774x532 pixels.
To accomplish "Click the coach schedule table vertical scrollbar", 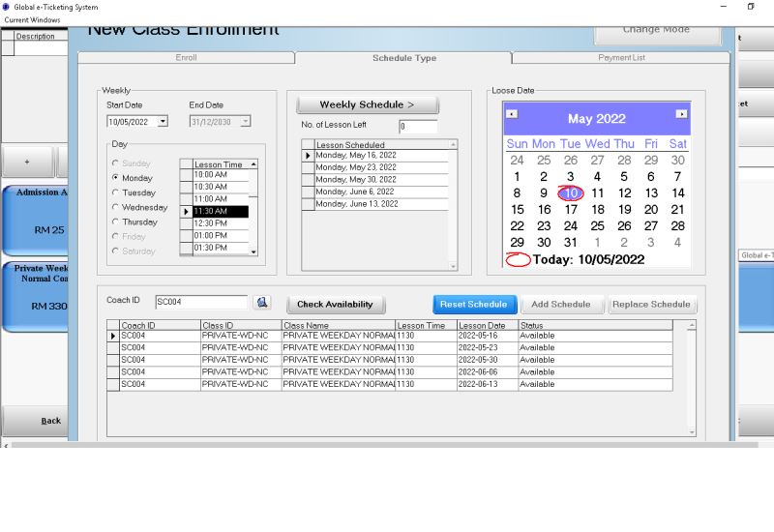I will (691, 377).
